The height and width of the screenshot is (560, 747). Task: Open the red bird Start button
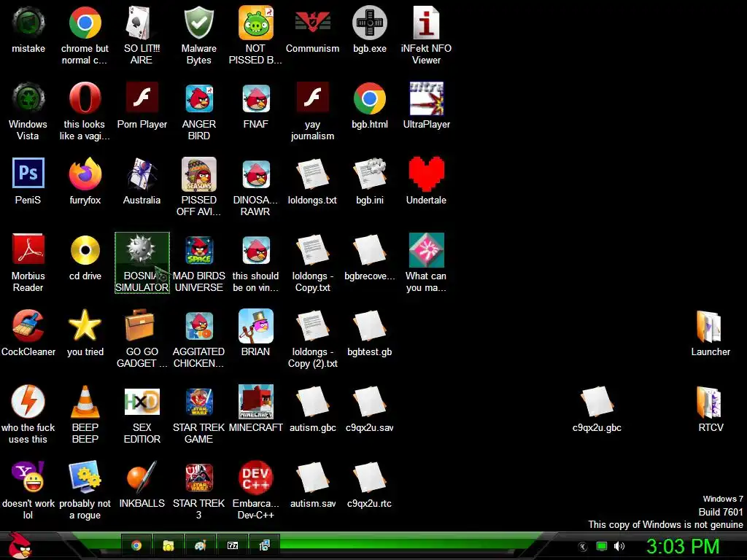[x=20, y=545]
